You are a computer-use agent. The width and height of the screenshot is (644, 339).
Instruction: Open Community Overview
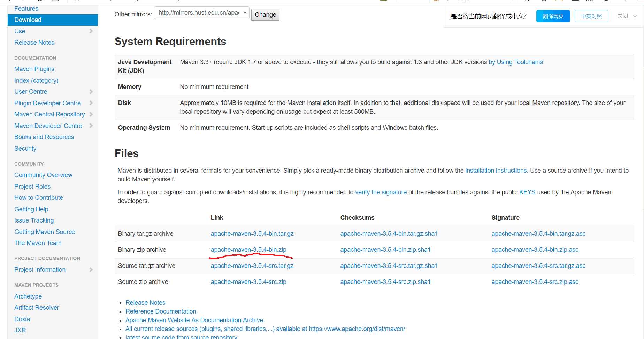[x=43, y=175]
